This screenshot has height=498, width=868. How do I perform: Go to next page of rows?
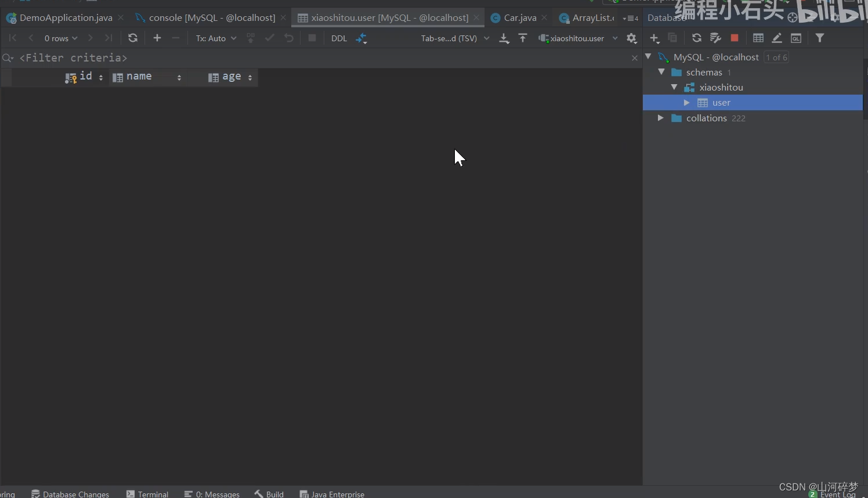tap(90, 38)
